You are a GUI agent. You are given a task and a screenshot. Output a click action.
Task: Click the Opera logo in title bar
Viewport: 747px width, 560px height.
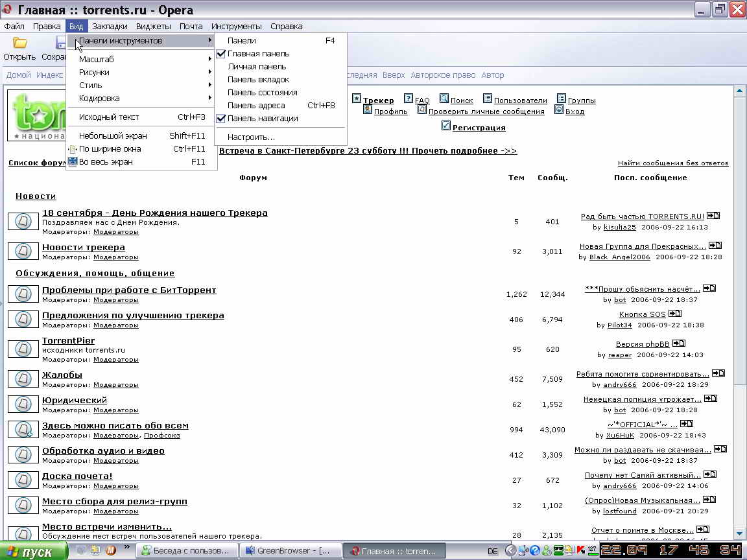[7, 9]
